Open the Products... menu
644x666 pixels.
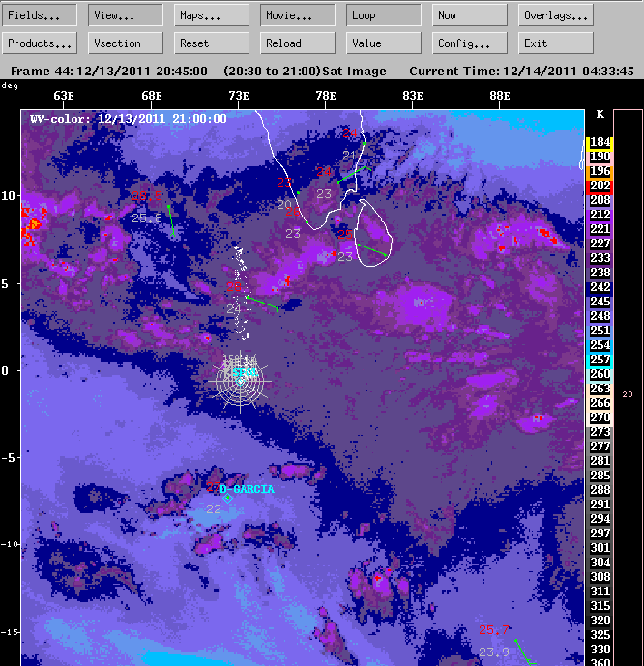(x=40, y=43)
